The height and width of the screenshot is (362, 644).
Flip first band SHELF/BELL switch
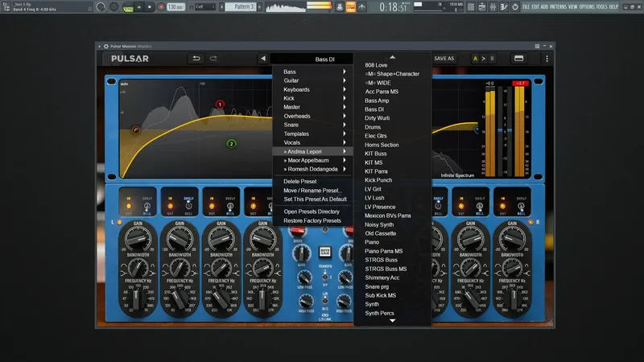(x=147, y=206)
